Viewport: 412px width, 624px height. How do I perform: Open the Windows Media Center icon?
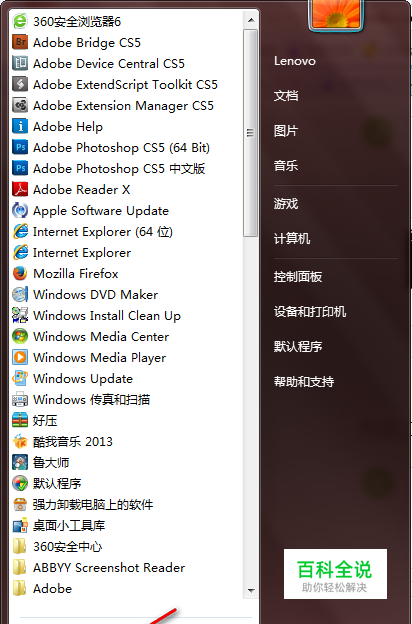click(x=20, y=337)
